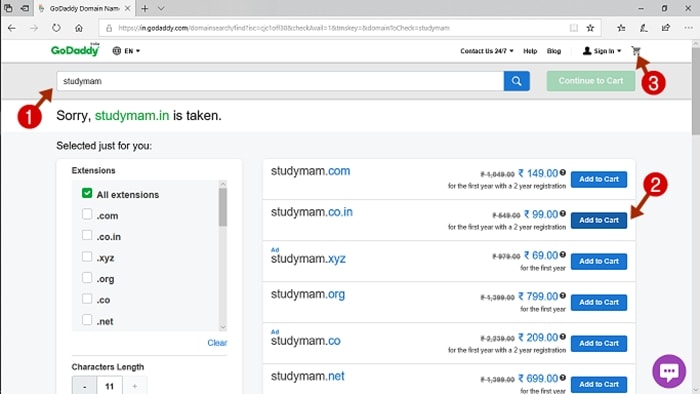Check the .org extension checkbox
This screenshot has height=394, width=700.
click(87, 278)
